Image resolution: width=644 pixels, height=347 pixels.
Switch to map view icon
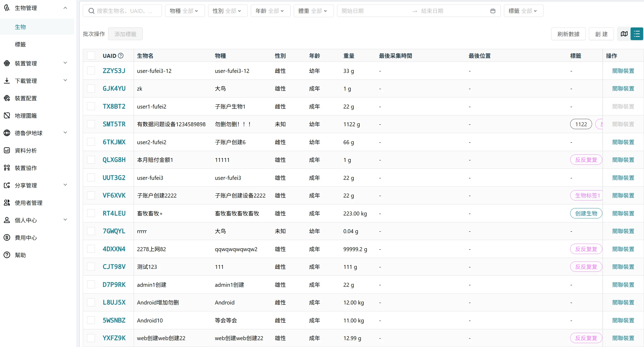coord(624,34)
